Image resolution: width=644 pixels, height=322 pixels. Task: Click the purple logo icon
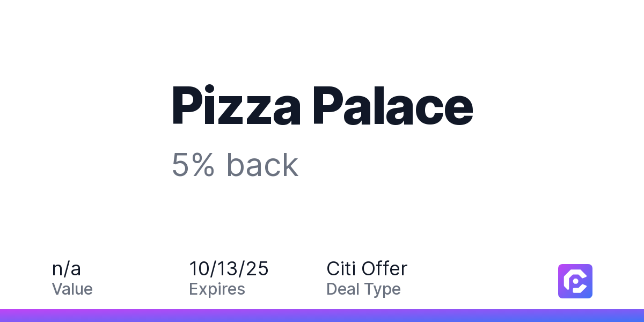click(575, 281)
